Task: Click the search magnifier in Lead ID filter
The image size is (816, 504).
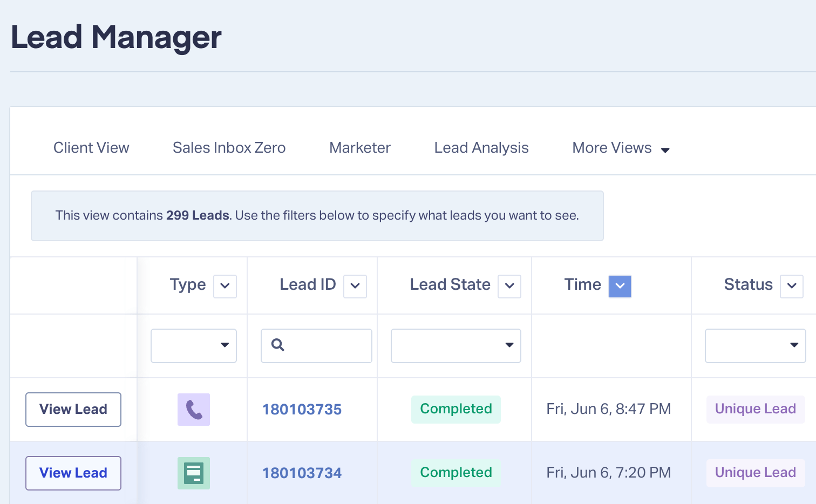Action: click(x=278, y=345)
